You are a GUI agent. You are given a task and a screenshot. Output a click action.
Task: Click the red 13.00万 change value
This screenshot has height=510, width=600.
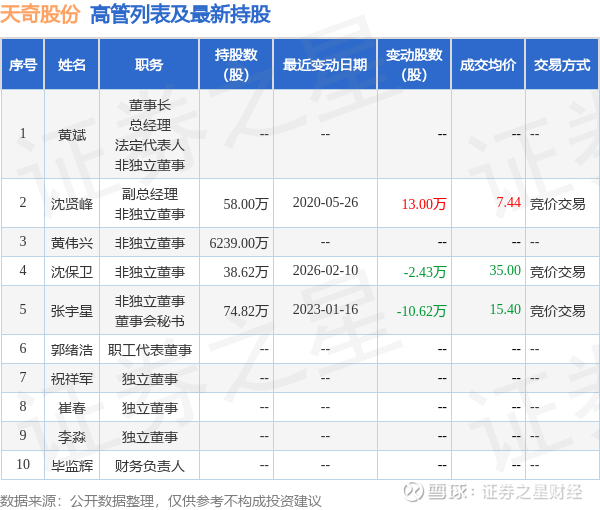coord(424,204)
